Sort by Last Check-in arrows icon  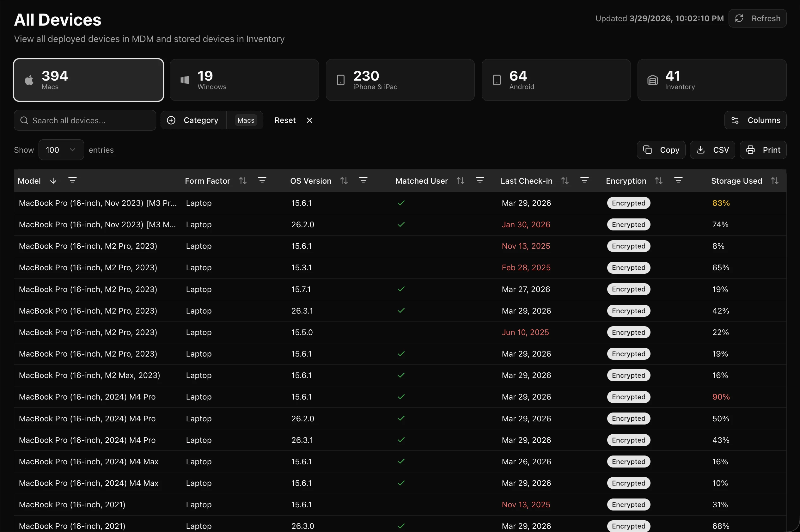565,181
